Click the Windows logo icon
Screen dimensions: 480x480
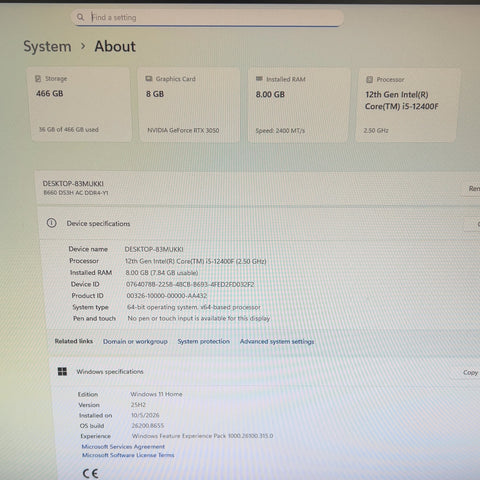pyautogui.click(x=62, y=371)
